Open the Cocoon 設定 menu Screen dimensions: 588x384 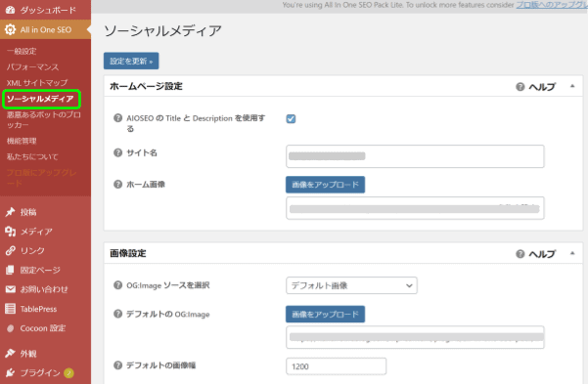tap(43, 328)
